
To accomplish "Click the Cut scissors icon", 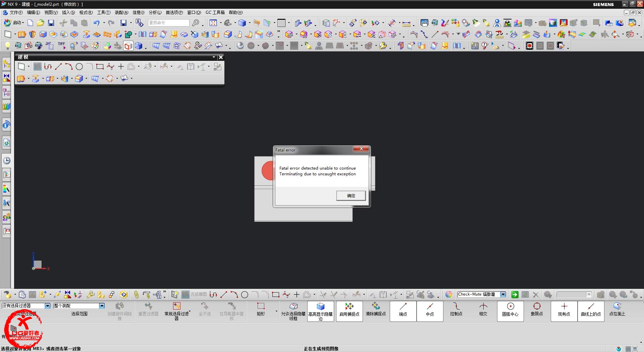I will [x=63, y=23].
